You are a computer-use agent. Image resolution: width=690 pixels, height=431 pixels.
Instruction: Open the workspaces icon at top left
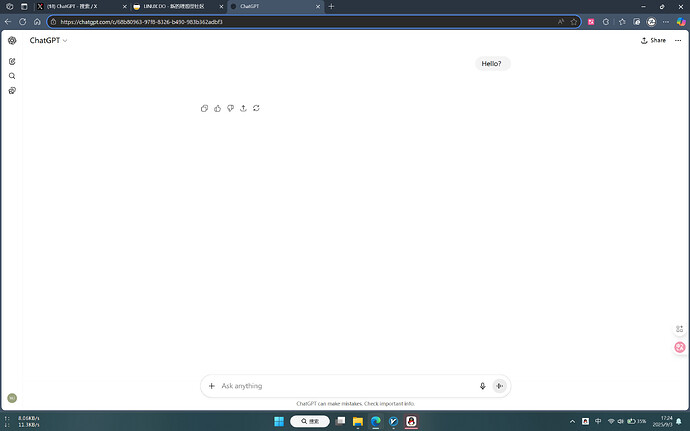click(x=10, y=7)
